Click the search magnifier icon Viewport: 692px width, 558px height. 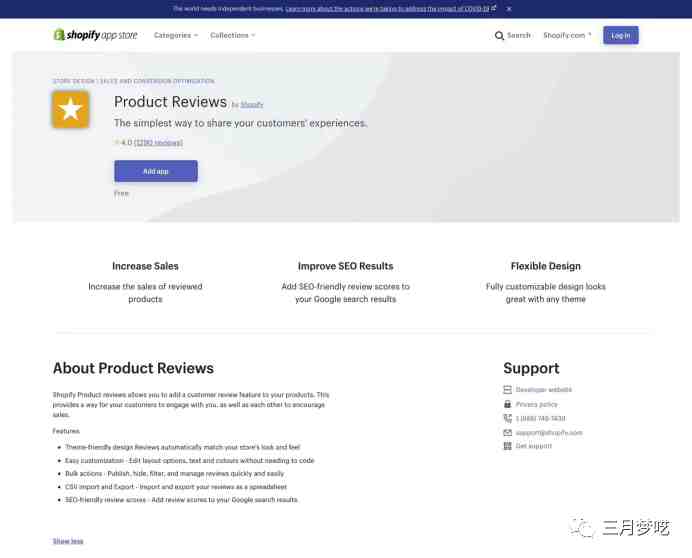tap(499, 35)
